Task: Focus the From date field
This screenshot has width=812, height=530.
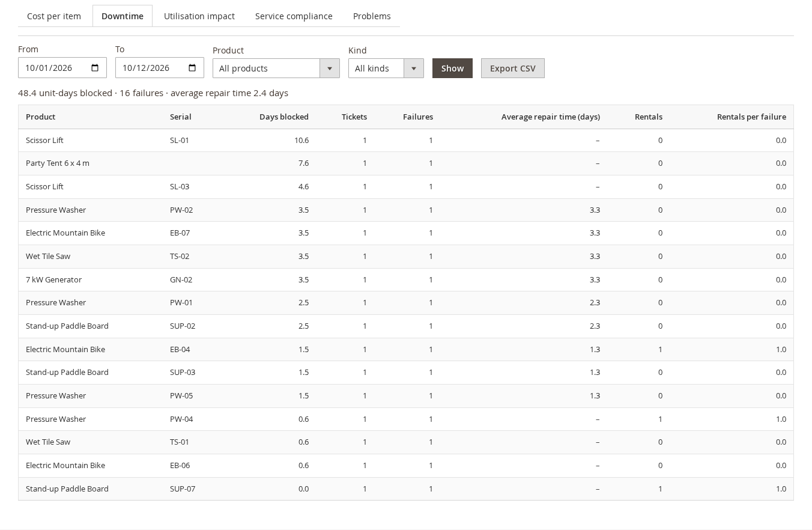Action: pyautogui.click(x=62, y=68)
